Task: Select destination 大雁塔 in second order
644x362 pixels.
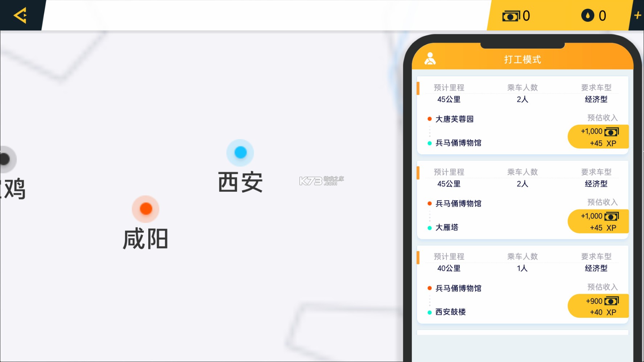Action: [447, 228]
